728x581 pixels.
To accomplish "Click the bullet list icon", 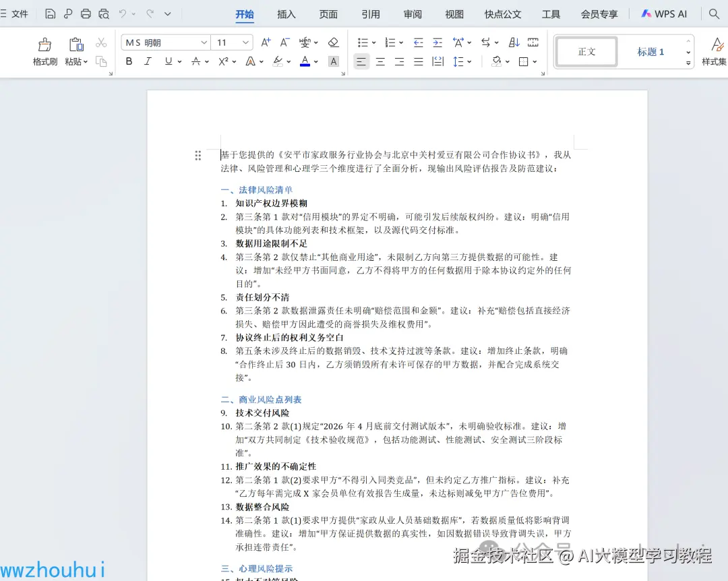I will coord(363,42).
